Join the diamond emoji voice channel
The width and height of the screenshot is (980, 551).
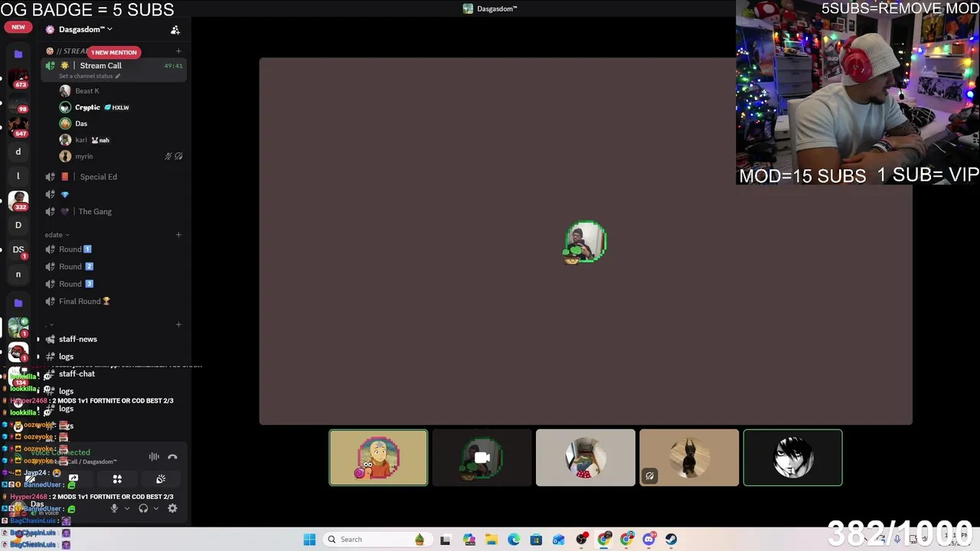tap(113, 194)
